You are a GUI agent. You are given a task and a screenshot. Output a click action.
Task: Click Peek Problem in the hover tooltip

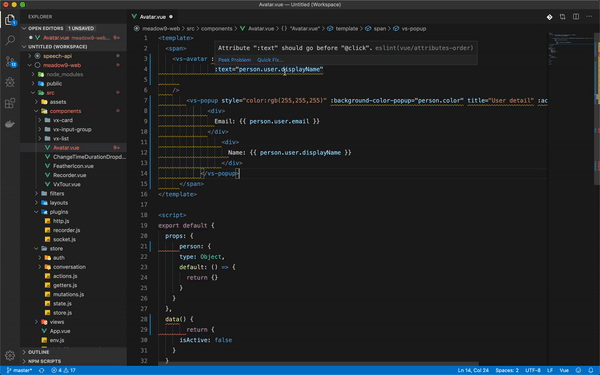point(235,60)
